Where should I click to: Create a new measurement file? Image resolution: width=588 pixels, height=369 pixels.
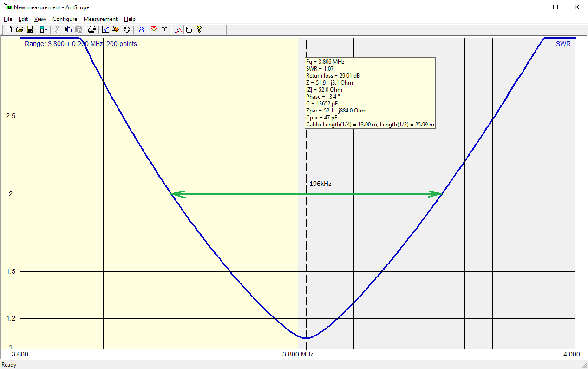tap(9, 30)
